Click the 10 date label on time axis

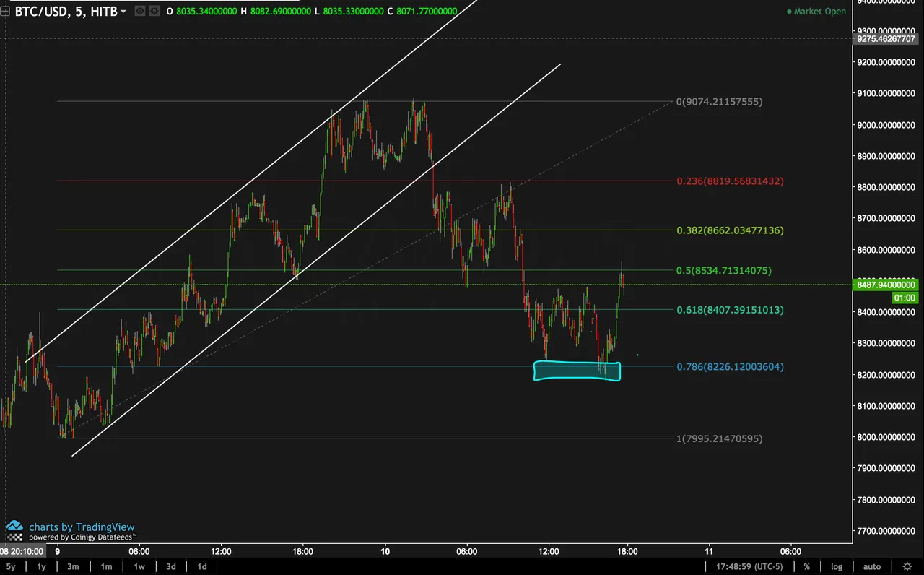point(385,551)
